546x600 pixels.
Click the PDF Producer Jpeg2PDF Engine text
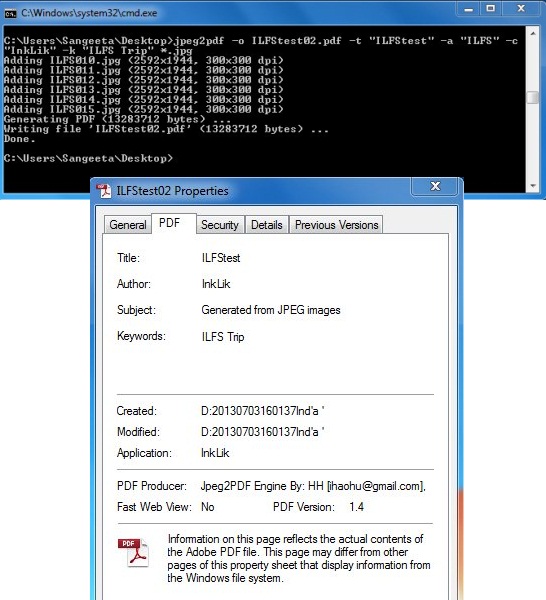click(313, 486)
